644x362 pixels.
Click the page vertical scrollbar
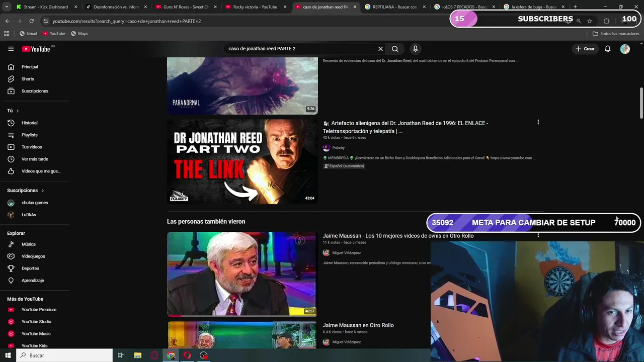pos(641,103)
